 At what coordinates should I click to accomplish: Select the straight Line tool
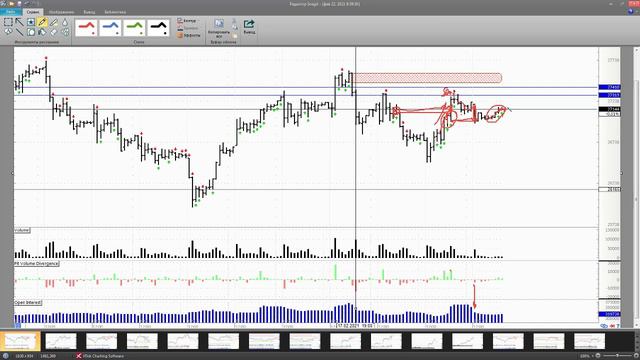coord(19,32)
